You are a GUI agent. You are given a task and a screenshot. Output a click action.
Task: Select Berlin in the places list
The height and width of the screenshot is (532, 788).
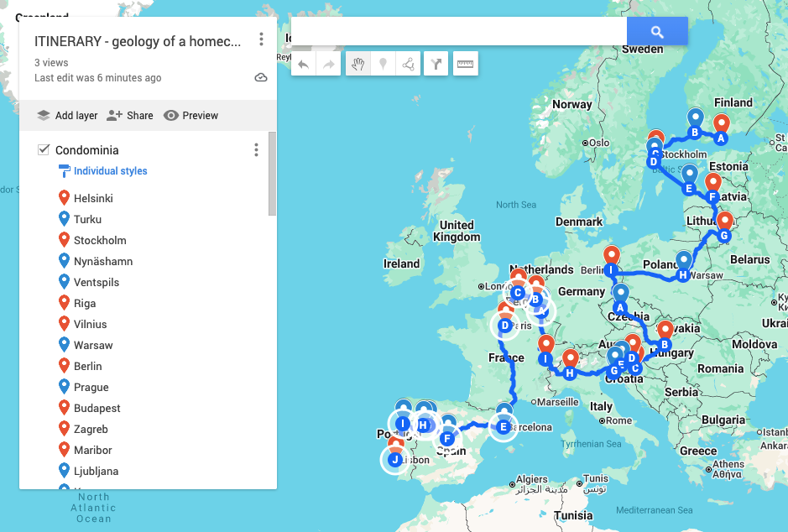pos(88,366)
